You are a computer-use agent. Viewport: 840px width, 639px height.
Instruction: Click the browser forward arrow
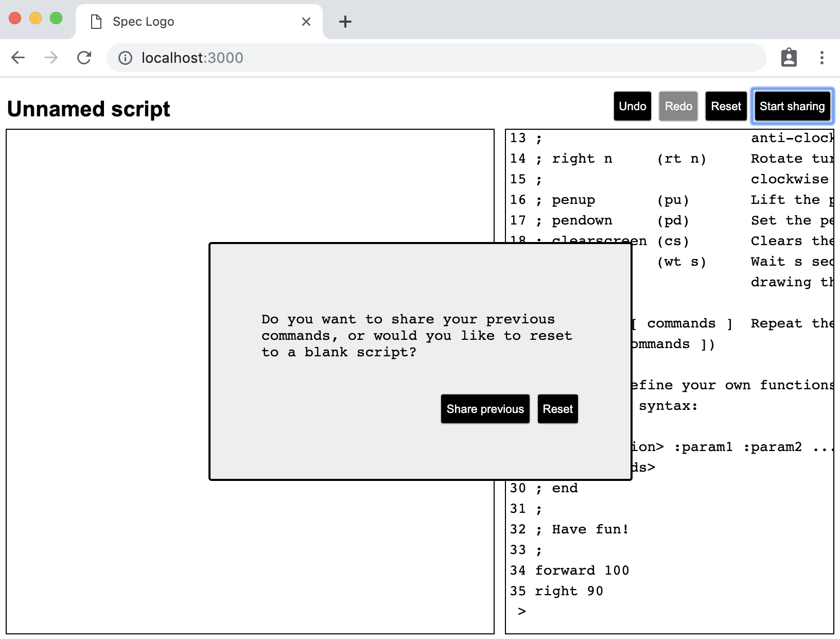click(x=51, y=58)
